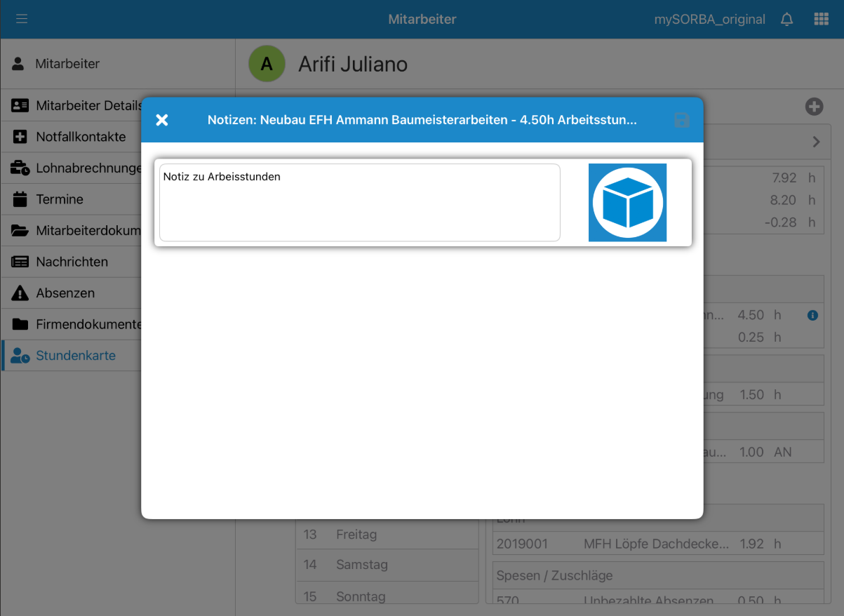Close the Notizen dialog with X
The image size is (844, 616).
(162, 120)
